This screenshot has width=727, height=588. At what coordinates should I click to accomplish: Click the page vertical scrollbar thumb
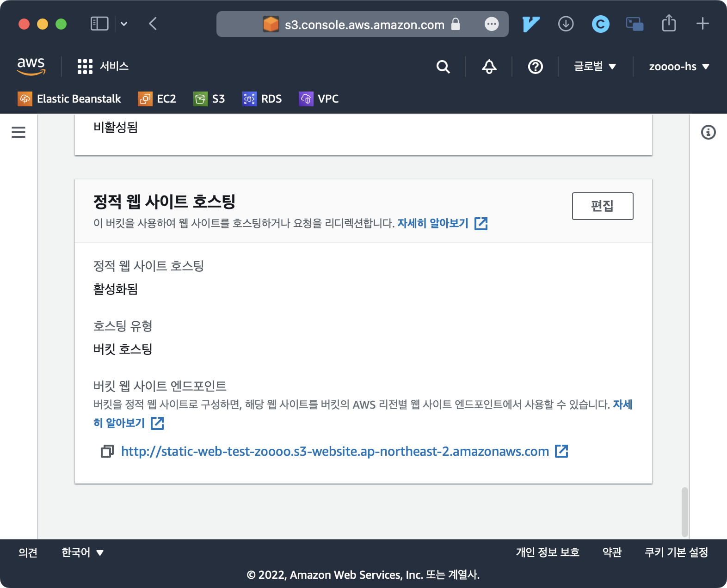tap(685, 512)
